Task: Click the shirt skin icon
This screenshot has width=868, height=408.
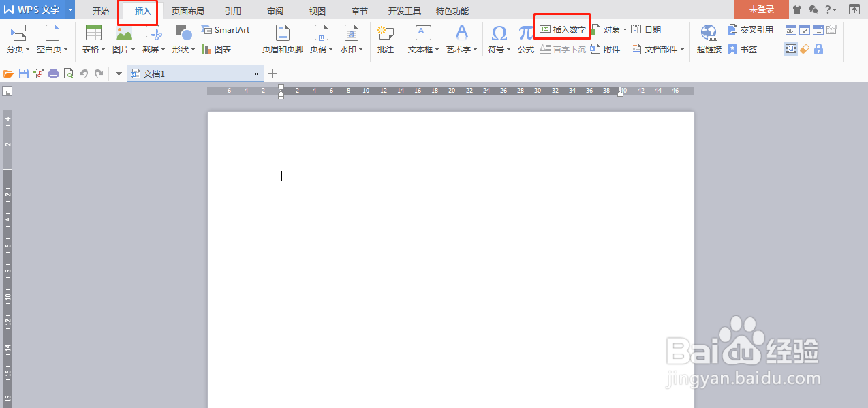Action: tap(798, 10)
